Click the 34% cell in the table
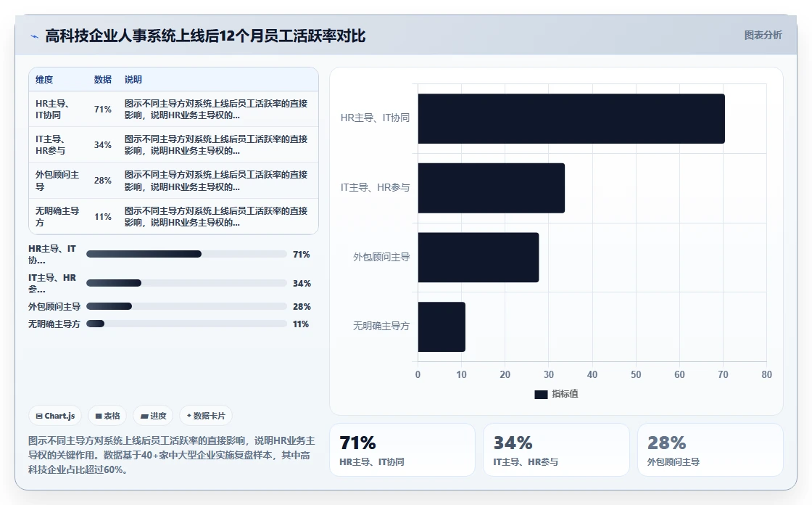This screenshot has width=812, height=505. pyautogui.click(x=102, y=144)
